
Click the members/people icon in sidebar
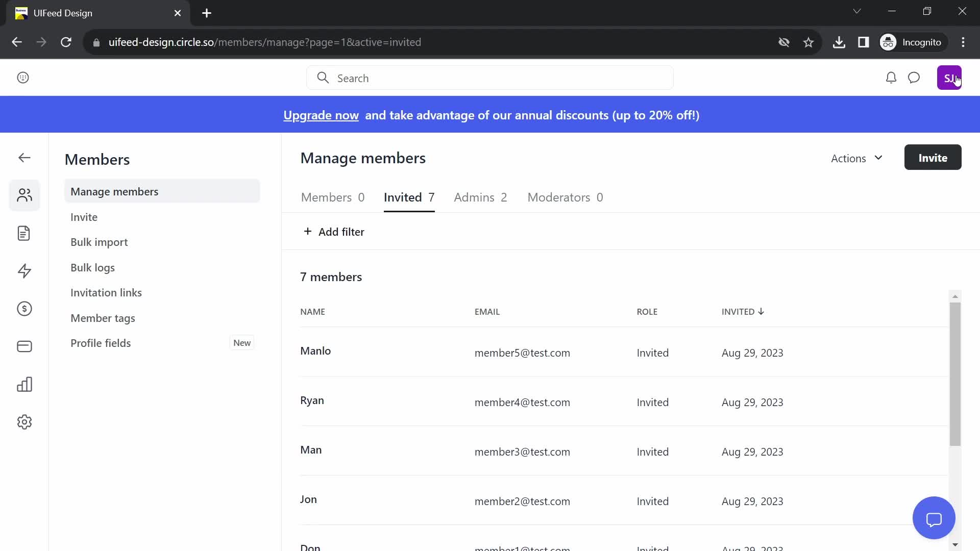pos(24,195)
